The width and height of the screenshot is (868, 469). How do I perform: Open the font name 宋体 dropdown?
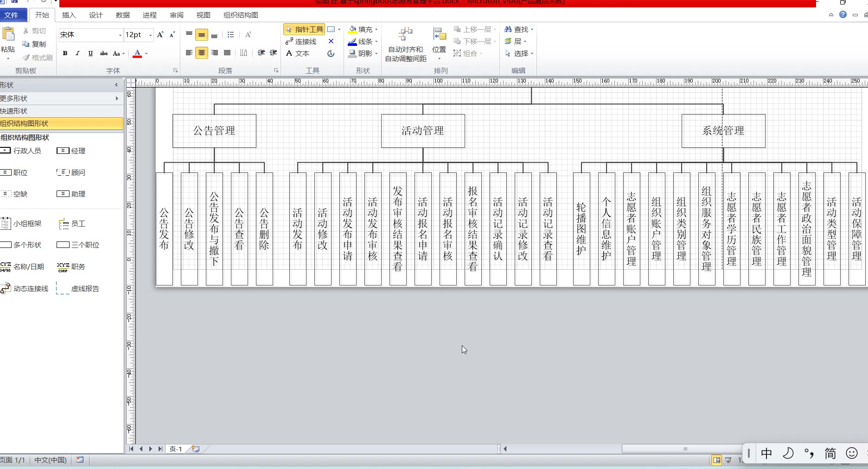pos(120,35)
